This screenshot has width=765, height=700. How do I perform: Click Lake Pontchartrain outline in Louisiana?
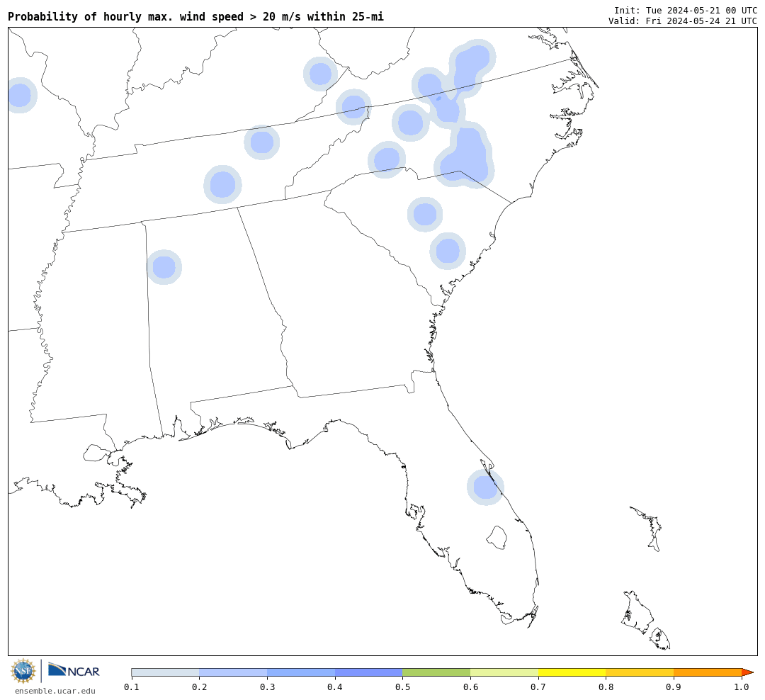pyautogui.click(x=96, y=453)
